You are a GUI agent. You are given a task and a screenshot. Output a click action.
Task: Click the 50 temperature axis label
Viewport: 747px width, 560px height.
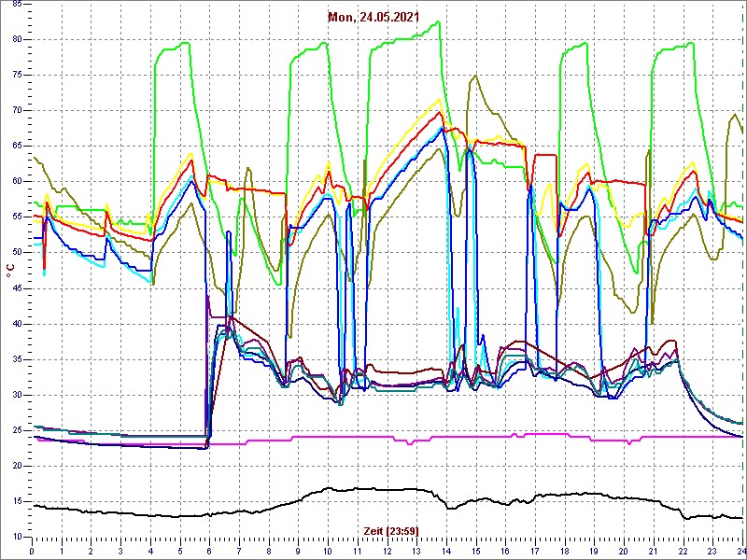pyautogui.click(x=17, y=253)
